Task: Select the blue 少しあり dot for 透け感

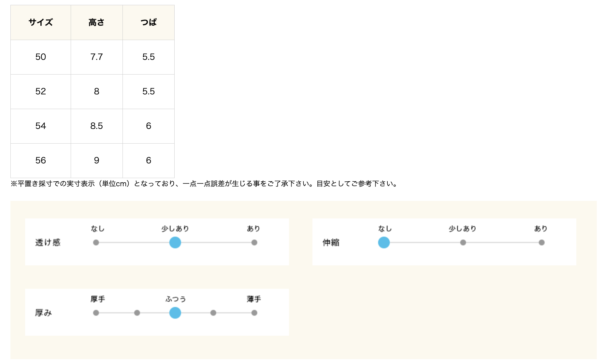Action: pyautogui.click(x=175, y=243)
